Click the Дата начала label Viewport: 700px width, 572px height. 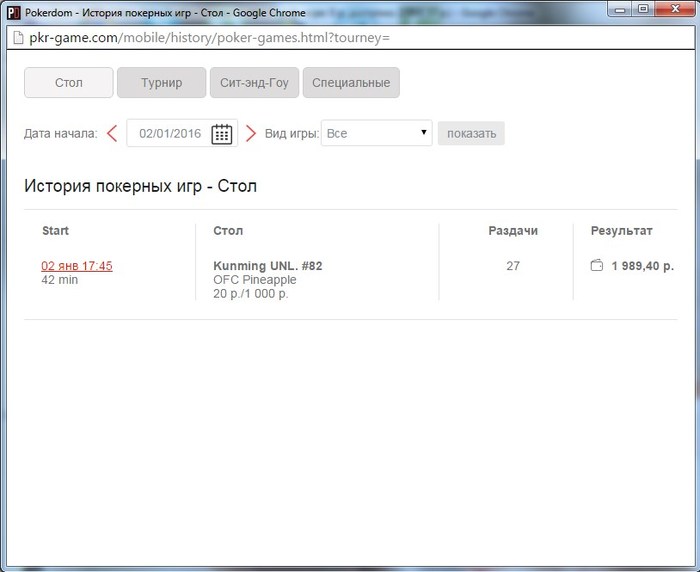[x=61, y=134]
